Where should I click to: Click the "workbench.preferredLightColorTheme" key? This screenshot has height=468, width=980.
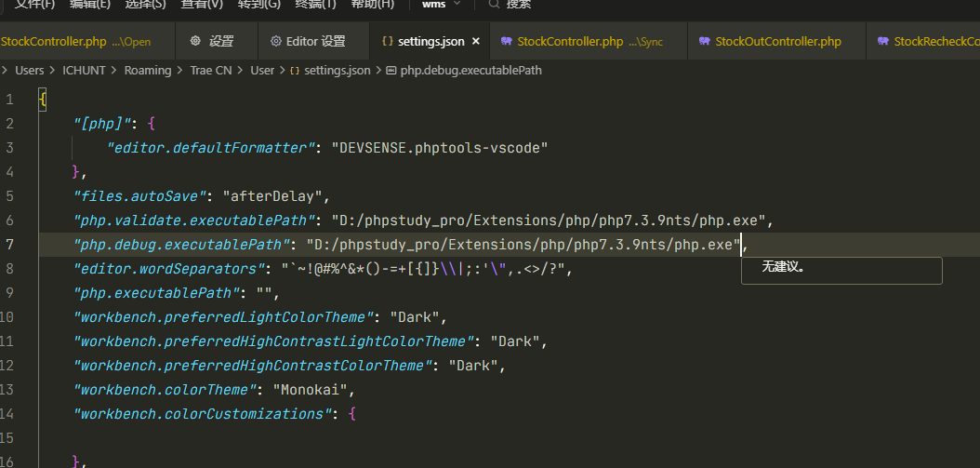(x=223, y=317)
